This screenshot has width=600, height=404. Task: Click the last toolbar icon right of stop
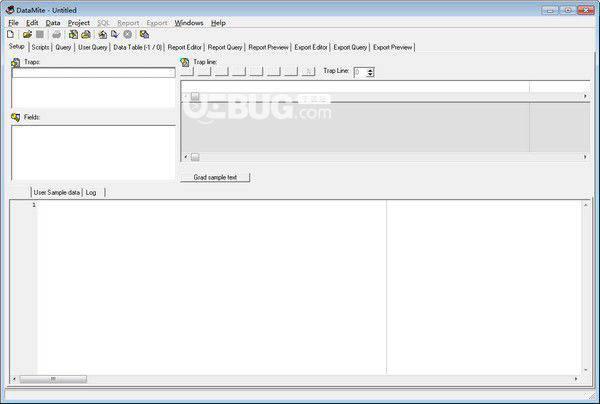coord(144,34)
